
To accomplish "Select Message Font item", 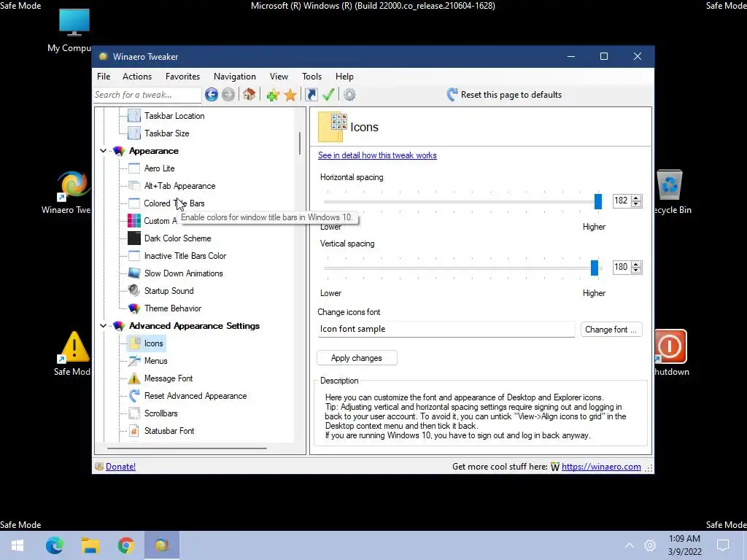I will click(x=169, y=378).
